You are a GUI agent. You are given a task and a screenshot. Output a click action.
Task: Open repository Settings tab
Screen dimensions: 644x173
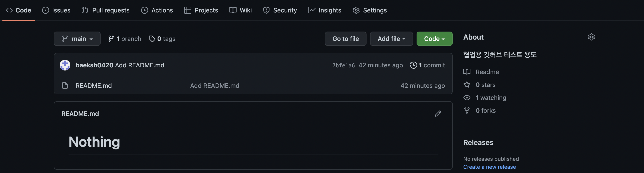(370, 10)
